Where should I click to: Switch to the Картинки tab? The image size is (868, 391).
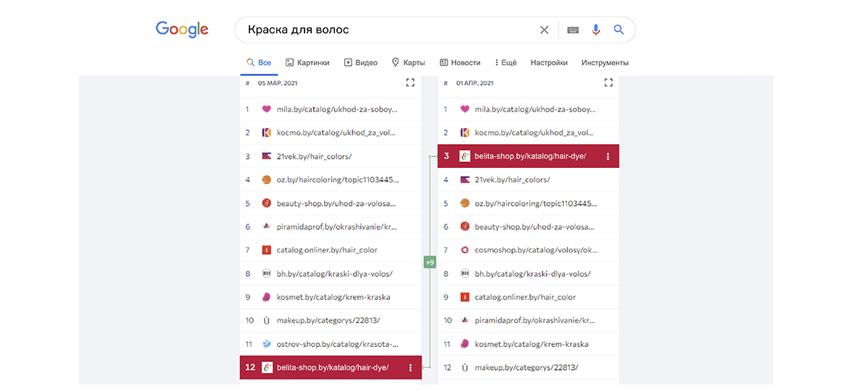tap(307, 63)
